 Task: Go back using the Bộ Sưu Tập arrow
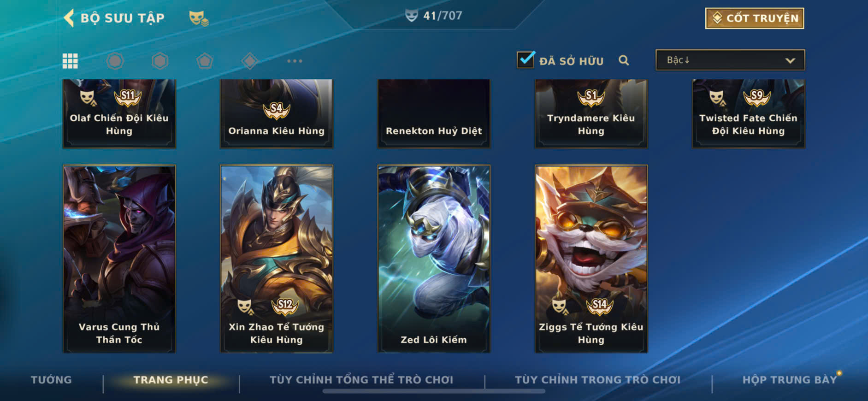click(69, 18)
